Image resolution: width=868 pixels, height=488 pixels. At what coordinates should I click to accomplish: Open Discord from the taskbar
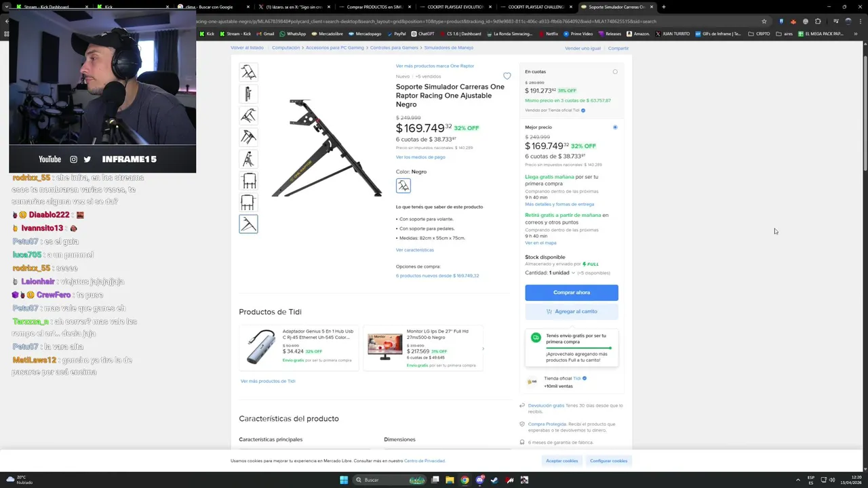click(x=479, y=480)
